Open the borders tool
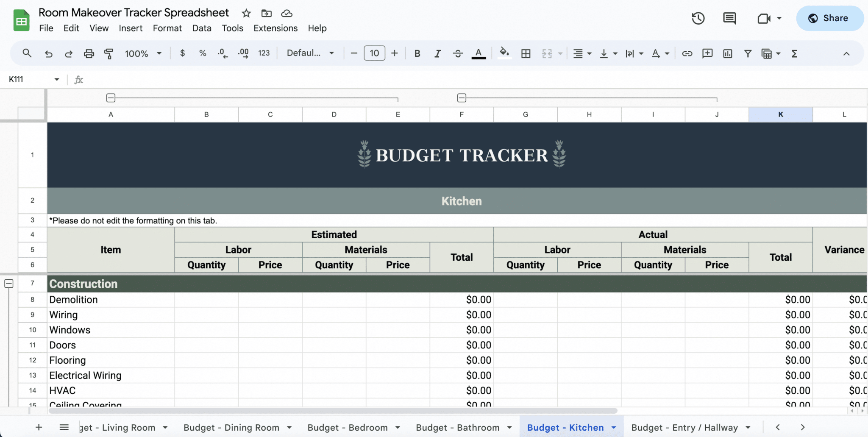 [526, 53]
